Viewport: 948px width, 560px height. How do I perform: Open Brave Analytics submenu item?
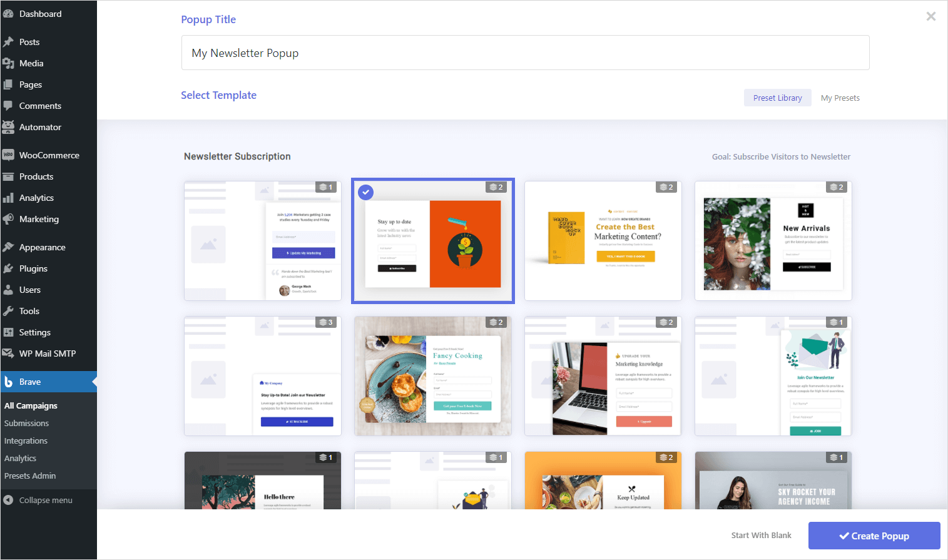tap(20, 458)
